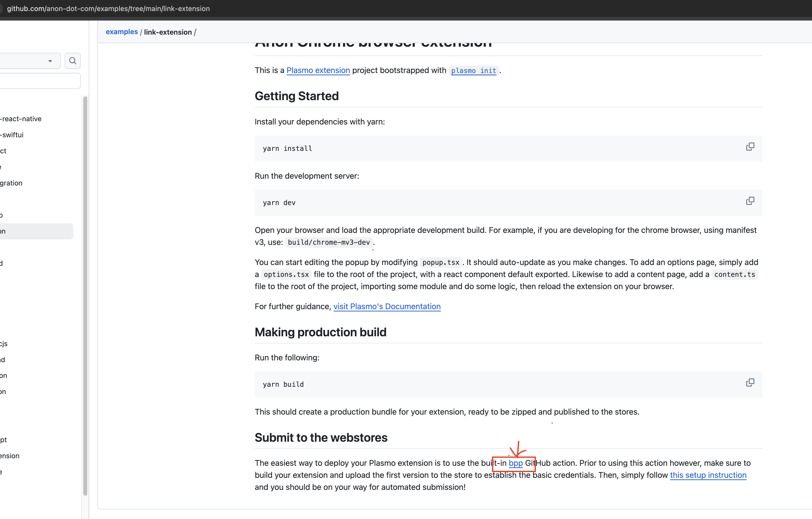Screen dimensions: 812x519
Task: Click the 'Submit to the webstores' heading anchor
Action: click(x=321, y=437)
